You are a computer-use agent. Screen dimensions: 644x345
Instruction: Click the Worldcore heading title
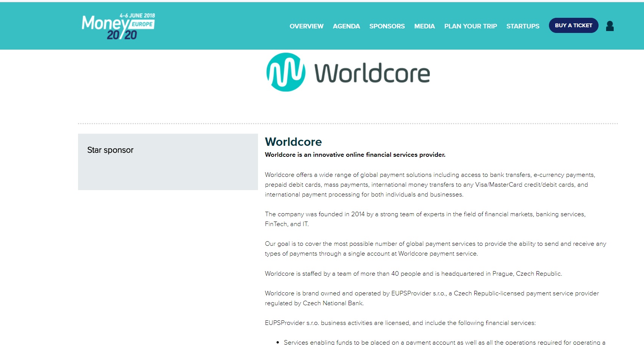293,142
